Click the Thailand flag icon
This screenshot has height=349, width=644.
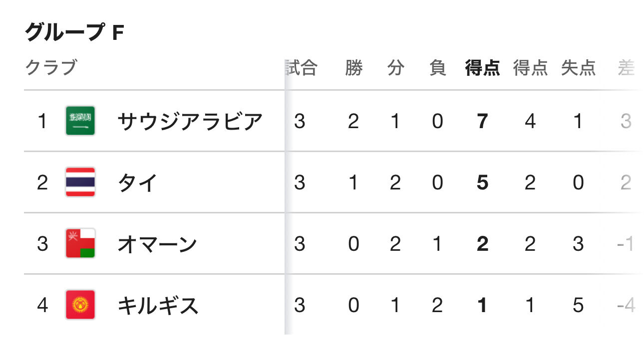[x=80, y=182]
